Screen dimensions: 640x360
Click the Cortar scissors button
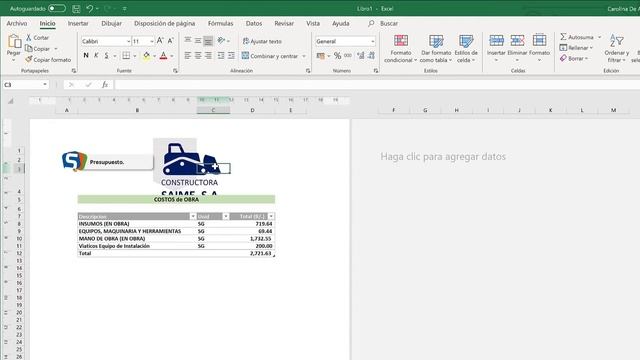37,38
